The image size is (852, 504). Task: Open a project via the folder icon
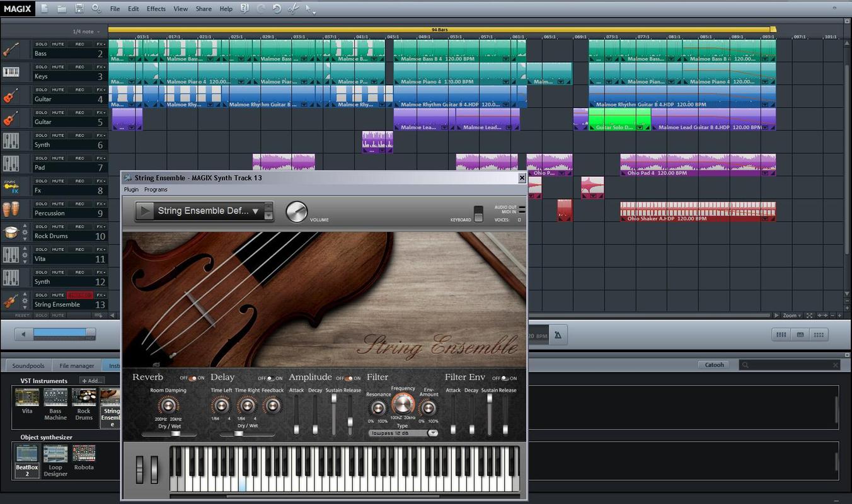[x=61, y=8]
